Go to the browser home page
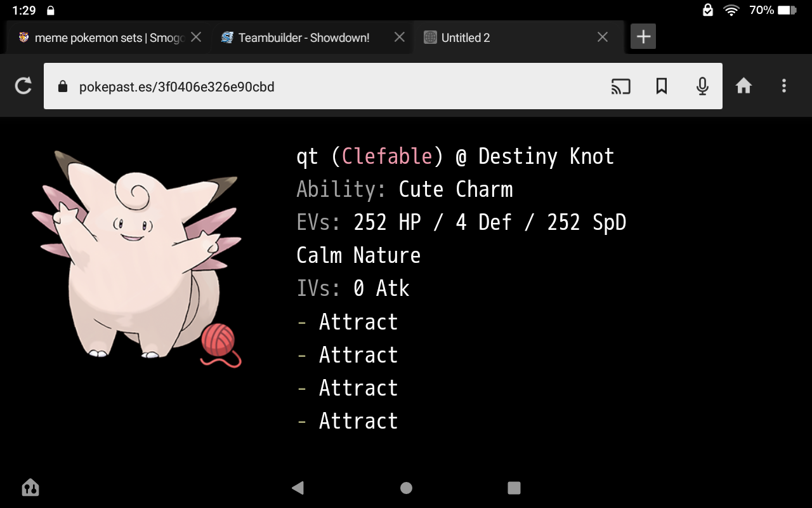This screenshot has width=812, height=508. pyautogui.click(x=743, y=86)
